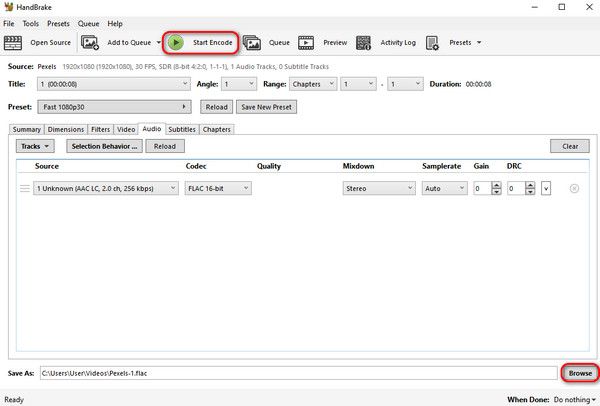Decrease the DRC value
Image resolution: width=600 pixels, height=406 pixels.
530,191
